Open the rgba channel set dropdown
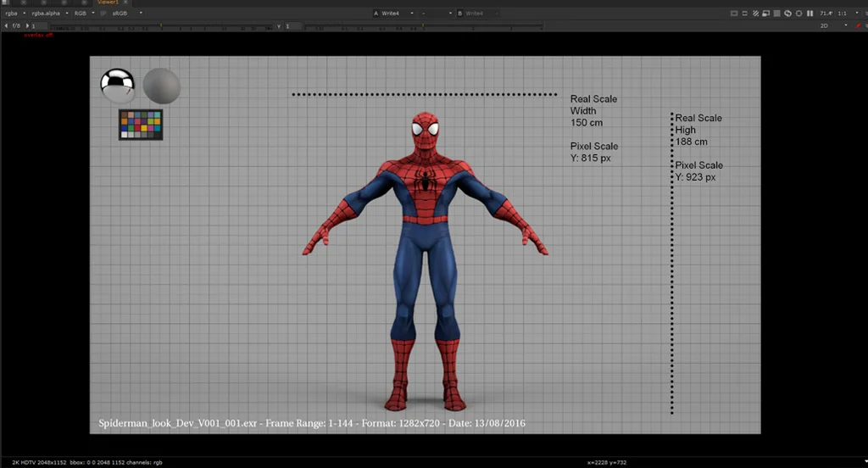The image size is (868, 468). coord(15,14)
